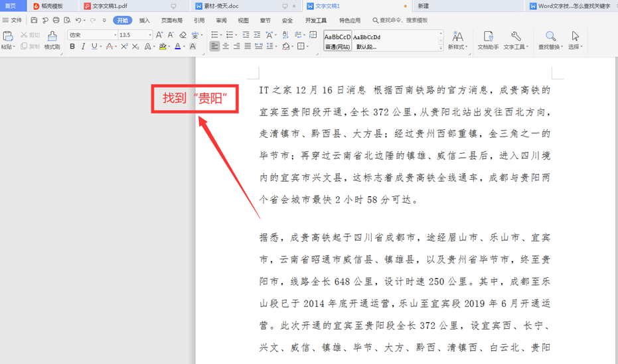Viewport: 618px width, 364px height.
Task: Apply the 默认段... style
Action: tap(366, 40)
